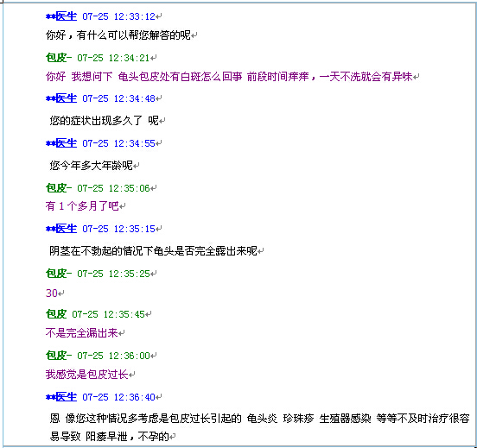Click the 包皮- header timestamped 12:35:06
Screen dimensions: 477x448
(x=98, y=188)
